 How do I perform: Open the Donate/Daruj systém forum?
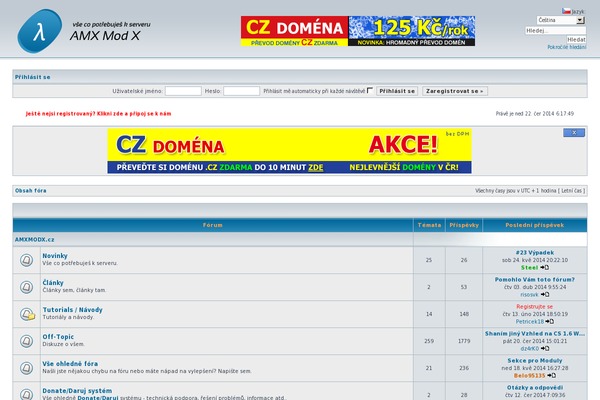pos(77,390)
